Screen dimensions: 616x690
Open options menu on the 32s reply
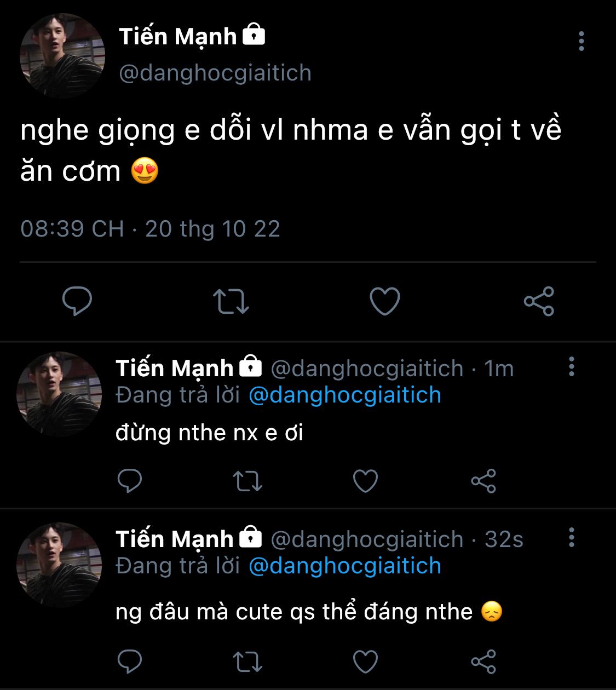(572, 537)
